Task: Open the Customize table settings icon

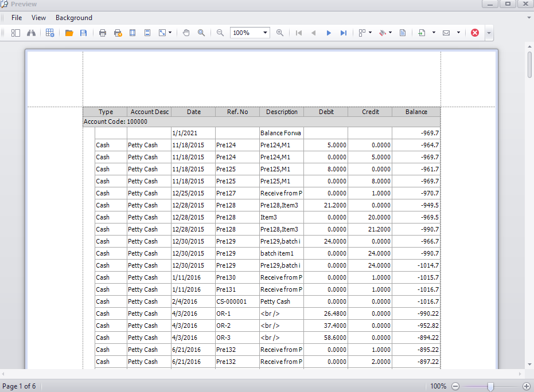Action: pos(50,33)
